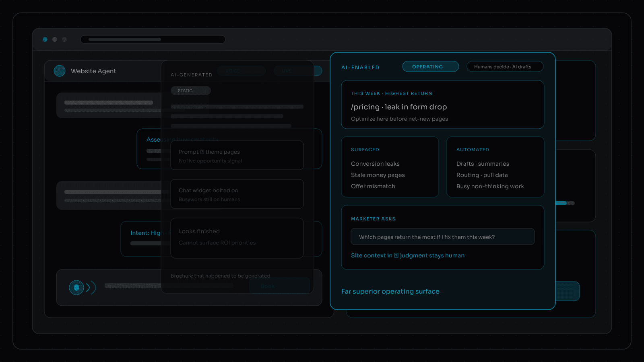Viewport: 644px width, 362px height.
Task: Open the '/pricing · leak in form drop' card
Action: tap(443, 105)
